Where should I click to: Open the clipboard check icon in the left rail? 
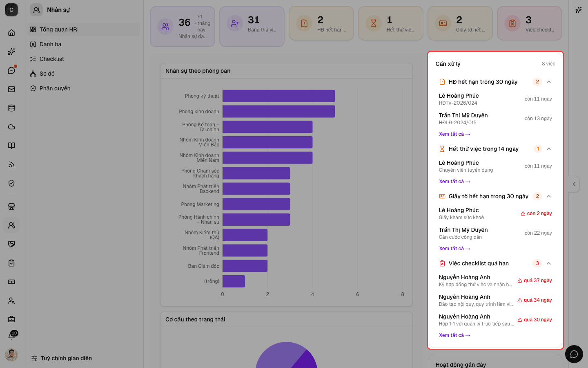tap(11, 263)
